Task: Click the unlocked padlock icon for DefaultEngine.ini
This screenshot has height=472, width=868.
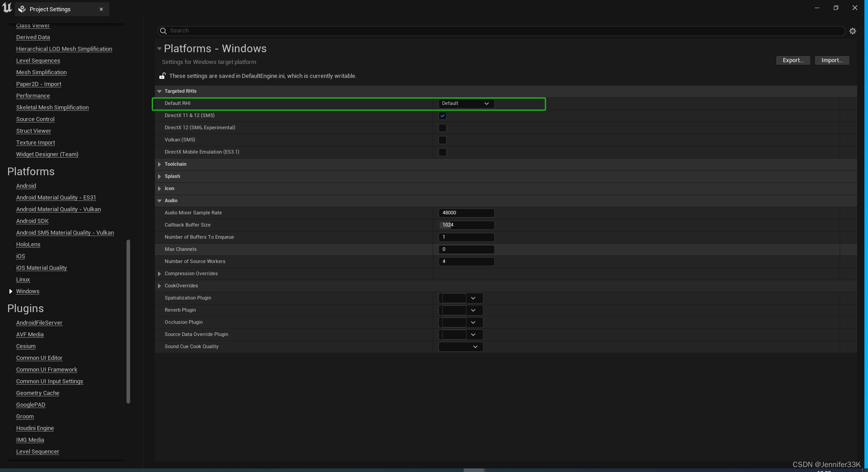Action: [162, 76]
